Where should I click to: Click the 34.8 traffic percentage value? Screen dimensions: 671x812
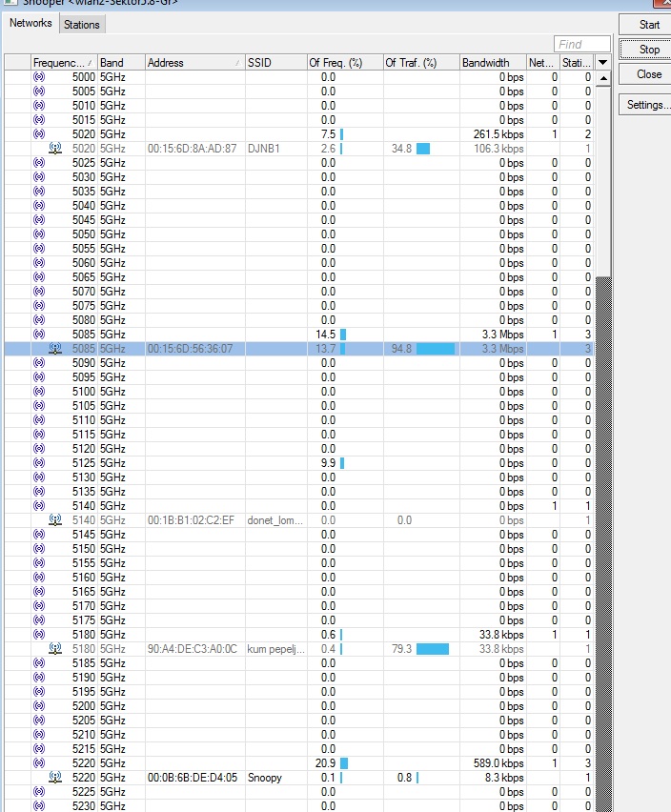(401, 149)
